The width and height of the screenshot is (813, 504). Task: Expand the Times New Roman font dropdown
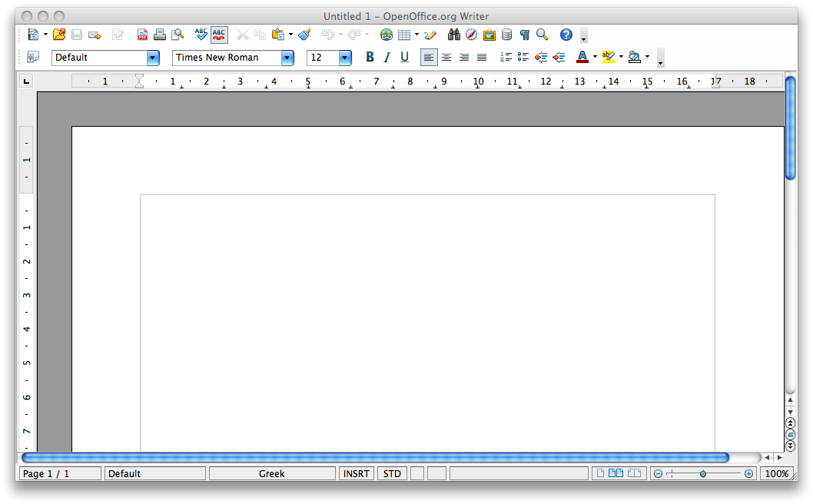click(287, 58)
